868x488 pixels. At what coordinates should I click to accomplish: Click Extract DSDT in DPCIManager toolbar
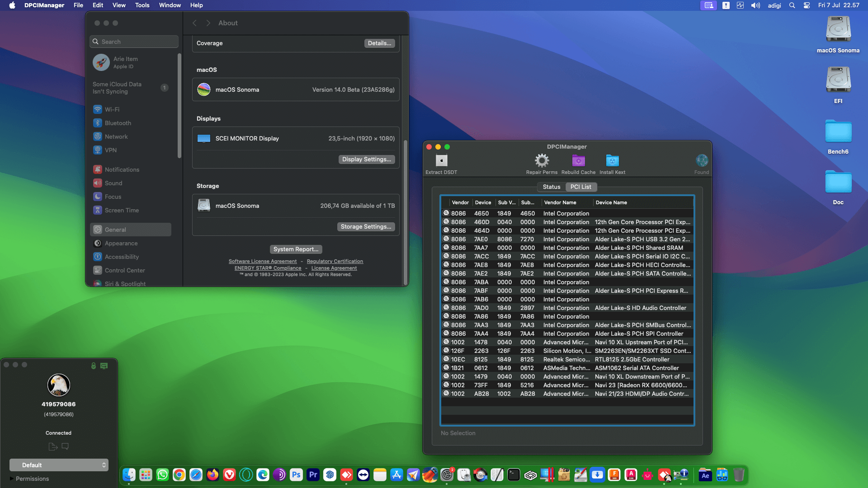coord(441,164)
